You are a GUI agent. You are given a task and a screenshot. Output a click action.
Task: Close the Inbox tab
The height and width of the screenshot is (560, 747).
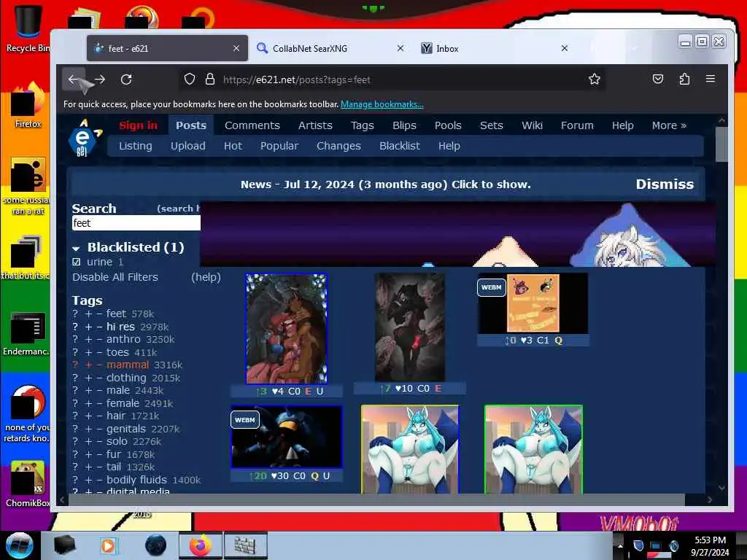(x=564, y=48)
